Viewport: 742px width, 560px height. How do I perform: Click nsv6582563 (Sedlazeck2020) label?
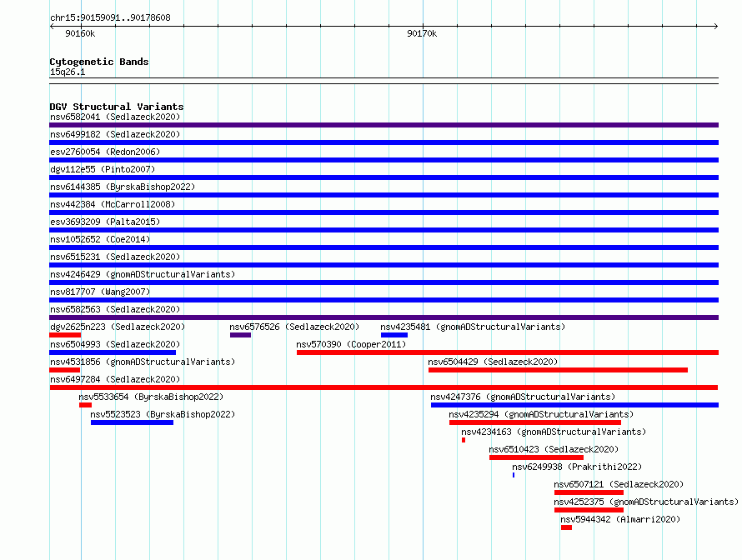(x=115, y=309)
